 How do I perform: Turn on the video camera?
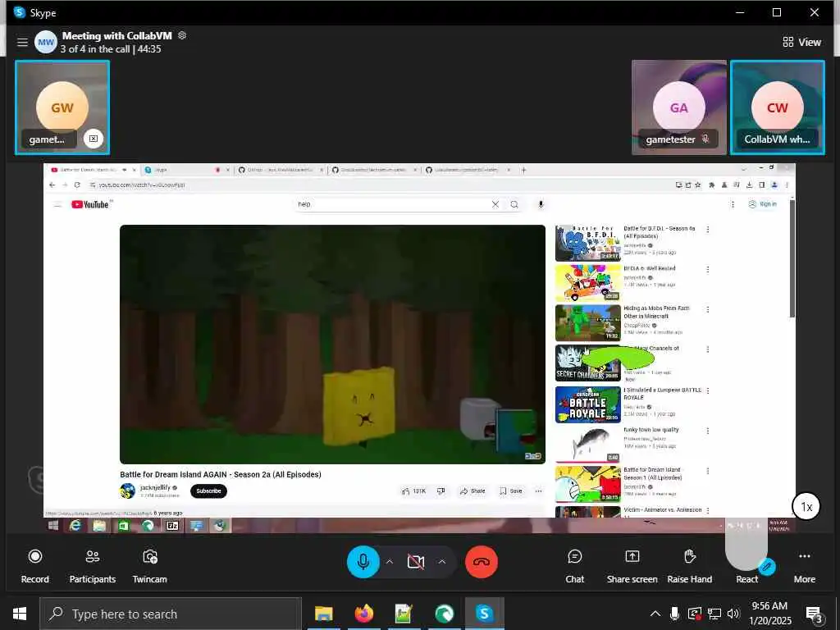click(x=415, y=561)
